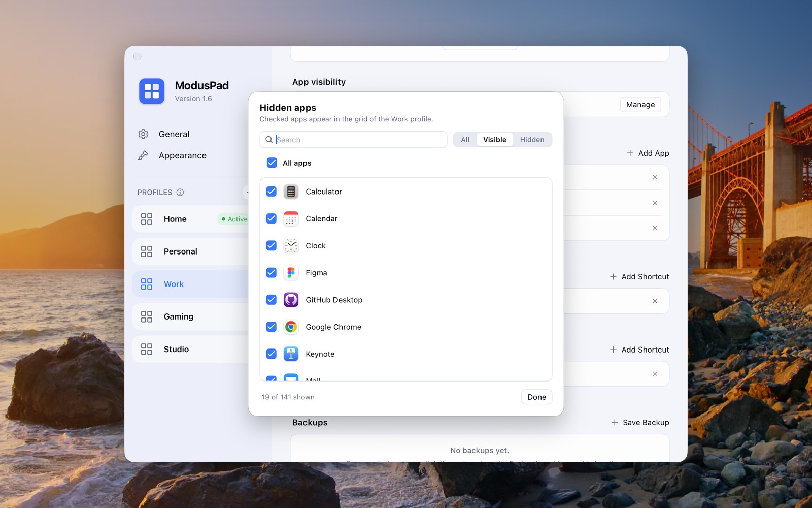Click the Figma app icon
This screenshot has width=812, height=508.
pos(291,273)
